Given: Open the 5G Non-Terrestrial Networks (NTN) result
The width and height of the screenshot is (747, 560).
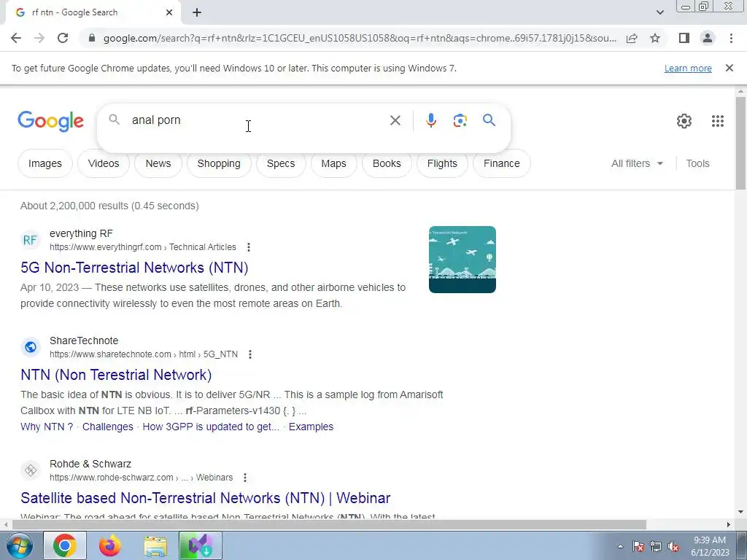Looking at the screenshot, I should pyautogui.click(x=134, y=268).
